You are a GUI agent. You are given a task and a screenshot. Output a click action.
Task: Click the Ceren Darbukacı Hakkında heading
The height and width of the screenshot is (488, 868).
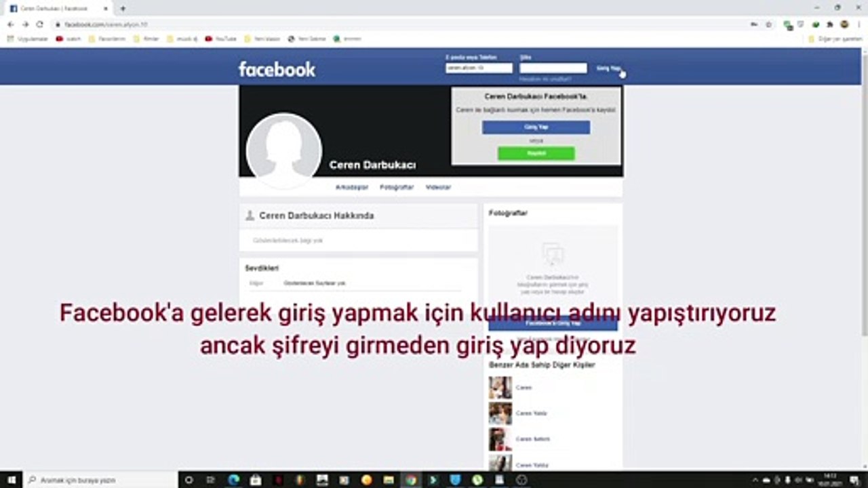316,216
